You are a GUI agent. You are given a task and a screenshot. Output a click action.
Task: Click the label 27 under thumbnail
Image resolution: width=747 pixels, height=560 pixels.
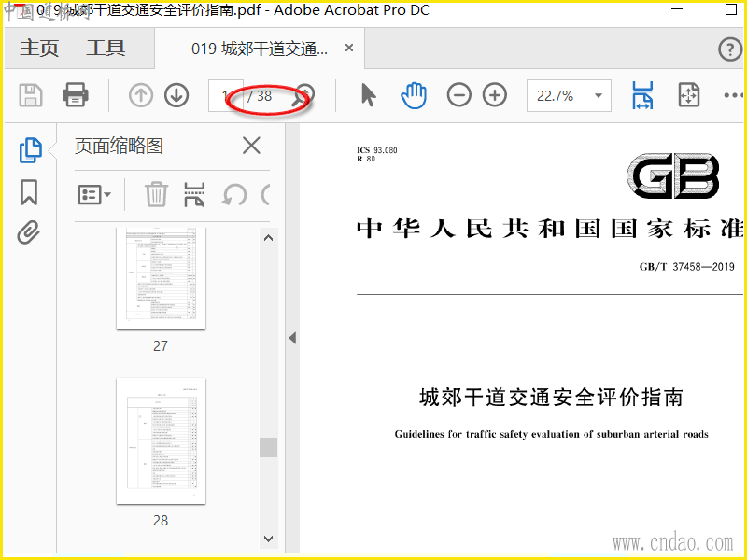click(161, 346)
